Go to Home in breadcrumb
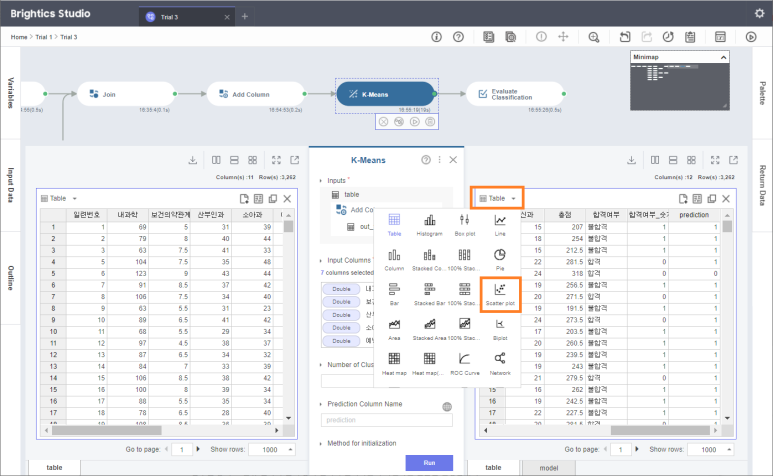The image size is (773, 476). [x=19, y=37]
